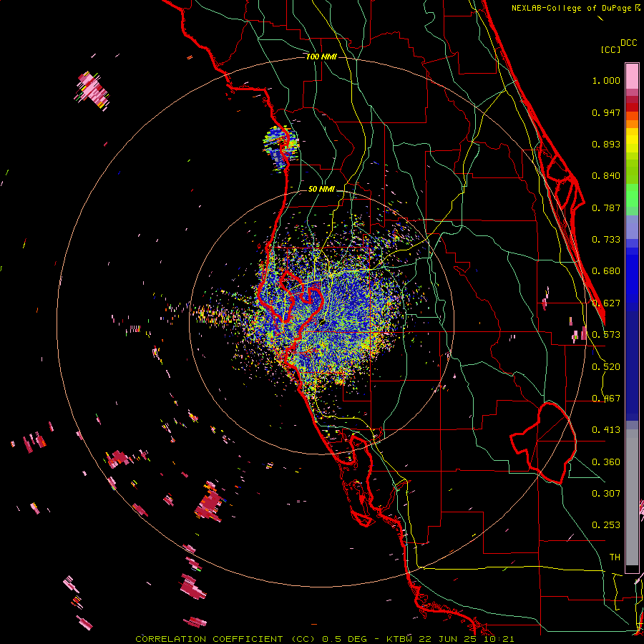Click the light pink top segment of color bar
Screen dimensions: 644x644
632,76
